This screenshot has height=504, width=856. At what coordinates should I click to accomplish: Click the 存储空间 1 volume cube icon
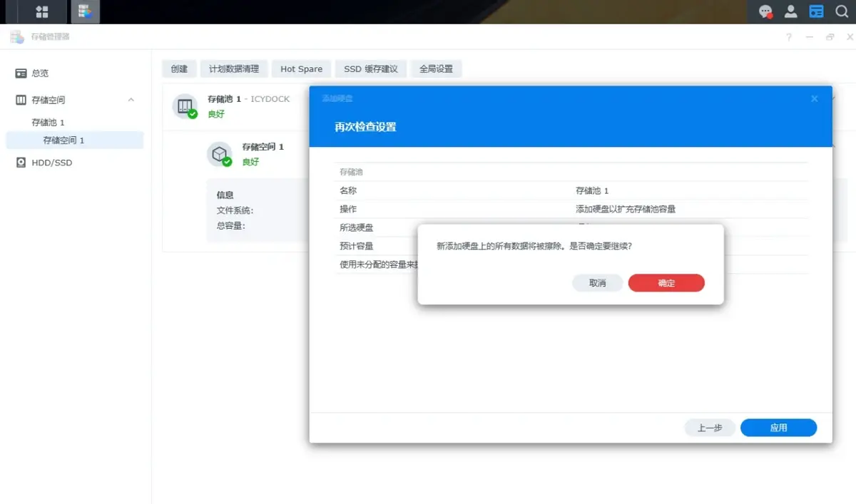click(220, 154)
